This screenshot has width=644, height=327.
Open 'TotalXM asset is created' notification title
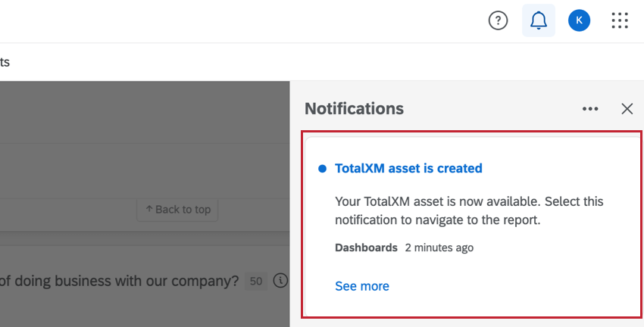tap(408, 168)
